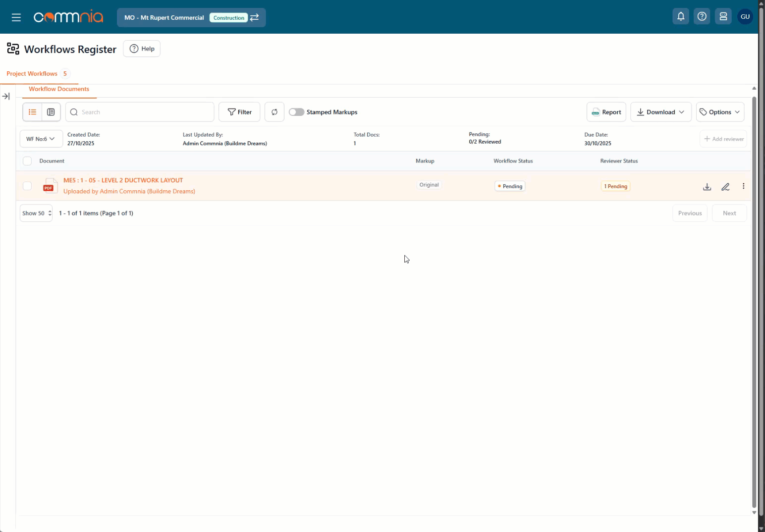Open the GU user avatar menu
The width and height of the screenshot is (765, 532).
click(x=745, y=17)
